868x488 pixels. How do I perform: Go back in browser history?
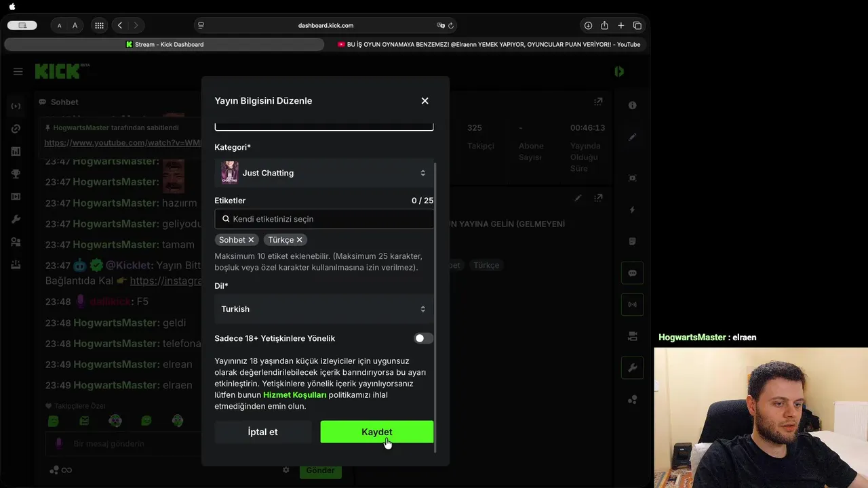[120, 25]
